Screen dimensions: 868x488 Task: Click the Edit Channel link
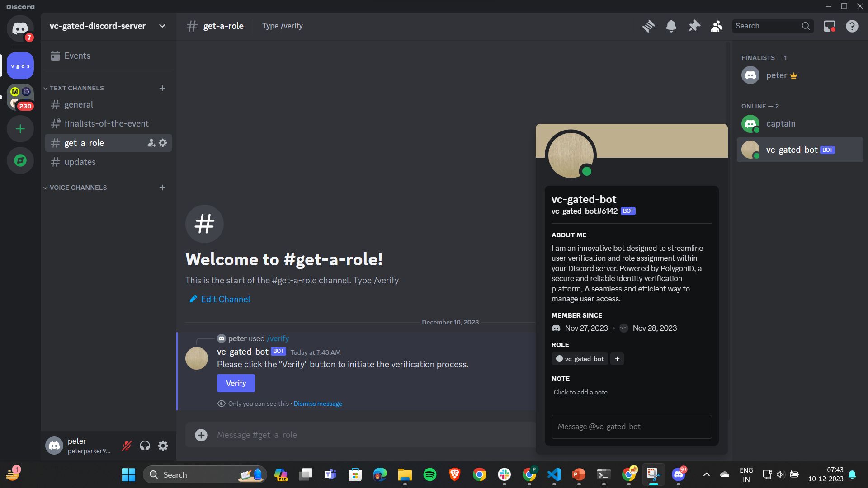click(x=220, y=299)
